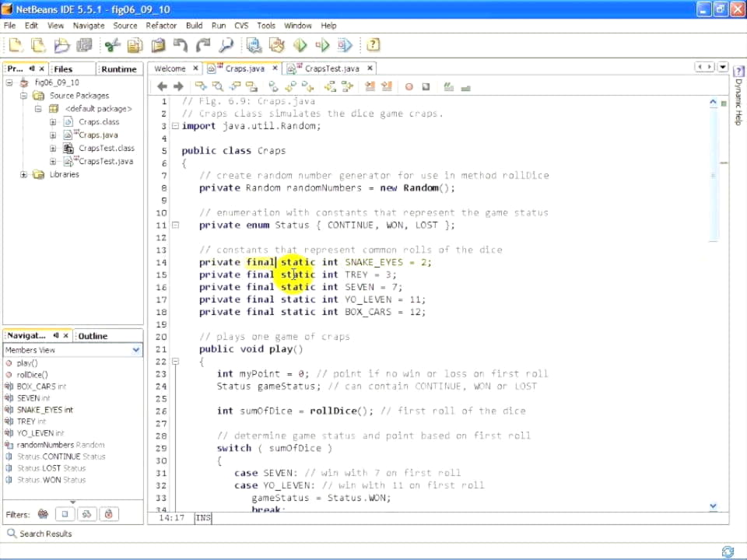Screen dimensions: 747x560
Task: Click the Save All toolbar icon
Action: click(84, 45)
